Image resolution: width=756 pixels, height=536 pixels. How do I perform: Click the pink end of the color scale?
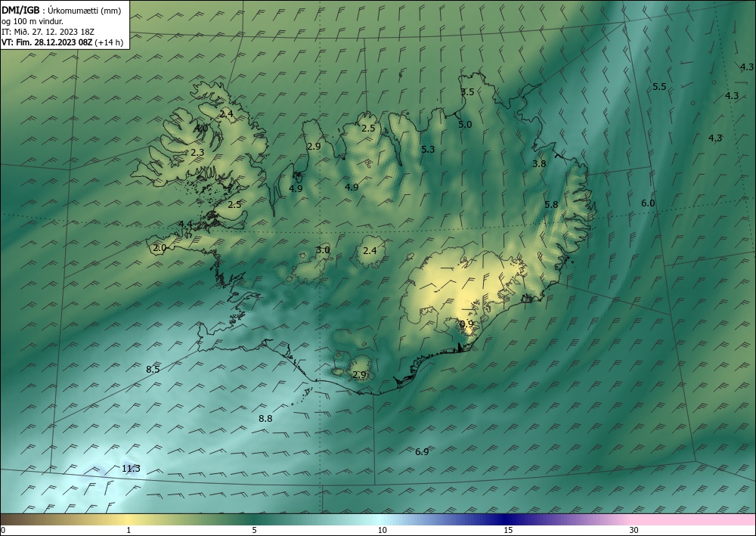click(x=694, y=519)
